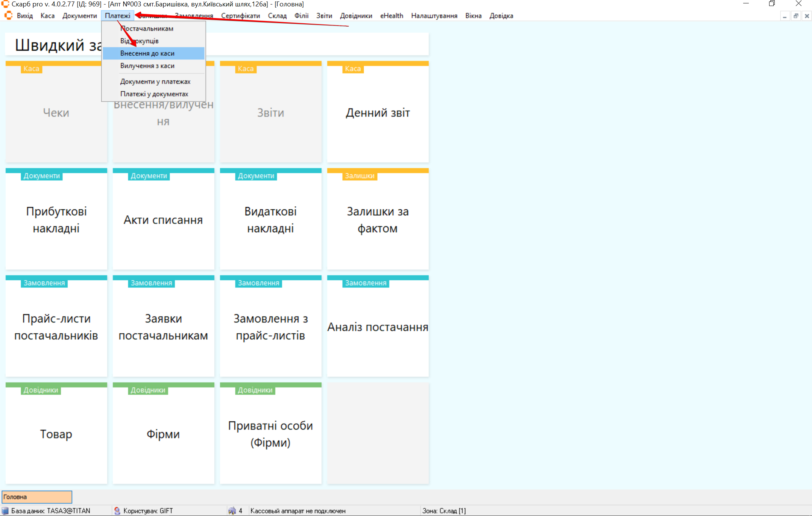Click the database icon in status bar
Image resolution: width=812 pixels, height=516 pixels.
(5, 511)
